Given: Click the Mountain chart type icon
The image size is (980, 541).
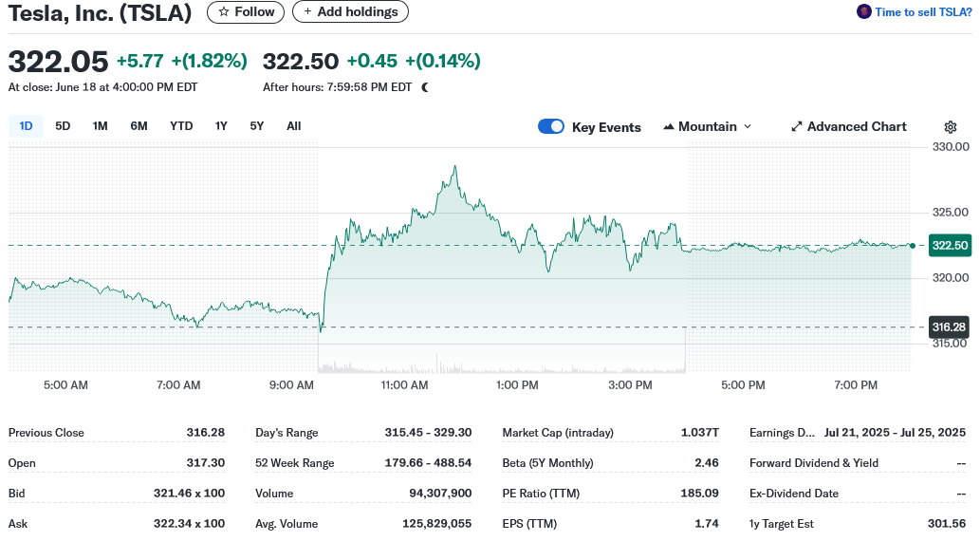Looking at the screenshot, I should coord(669,126).
